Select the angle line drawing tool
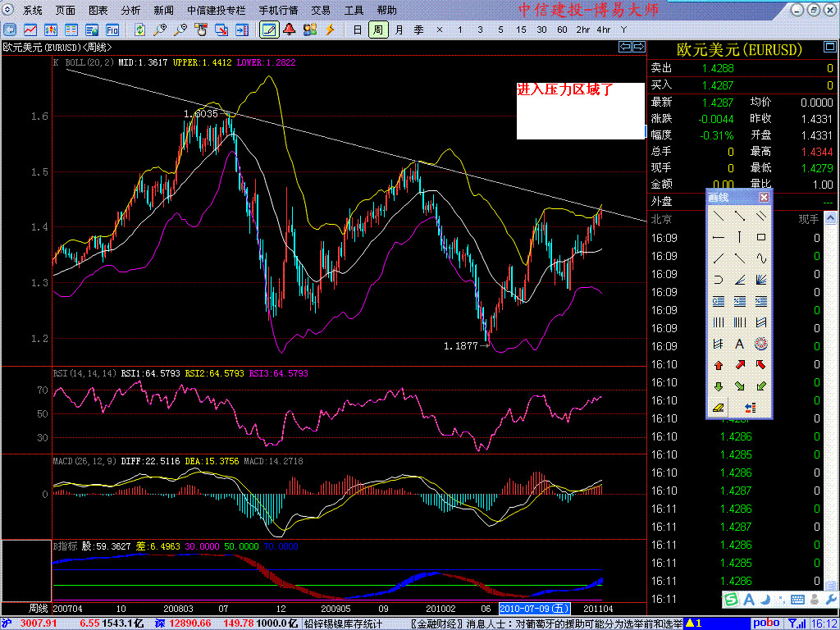840x630 pixels. pyautogui.click(x=740, y=280)
